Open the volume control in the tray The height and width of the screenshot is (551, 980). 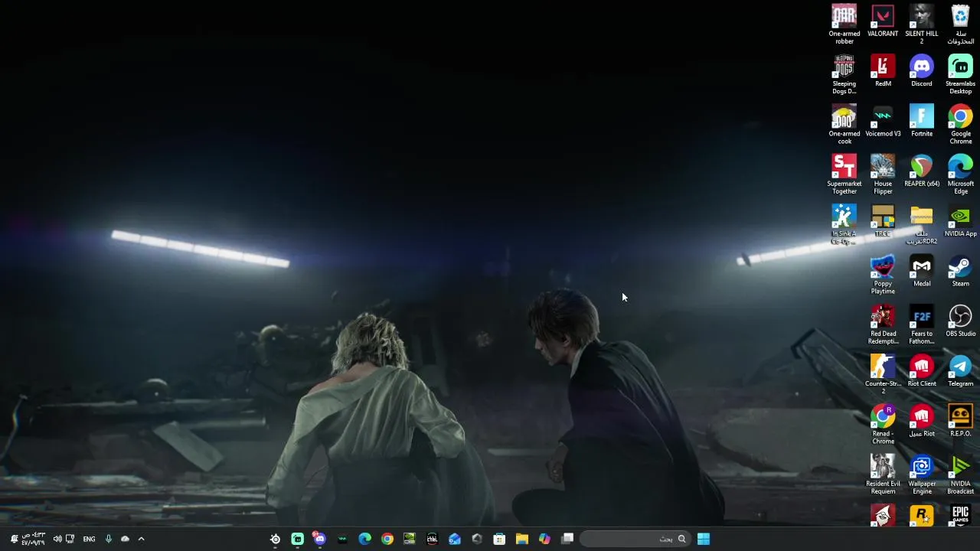(x=57, y=539)
